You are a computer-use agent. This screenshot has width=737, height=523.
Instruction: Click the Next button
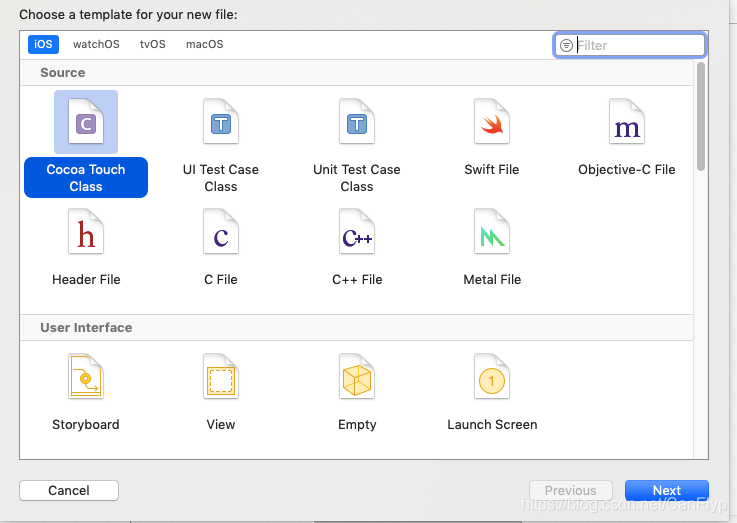click(x=666, y=491)
